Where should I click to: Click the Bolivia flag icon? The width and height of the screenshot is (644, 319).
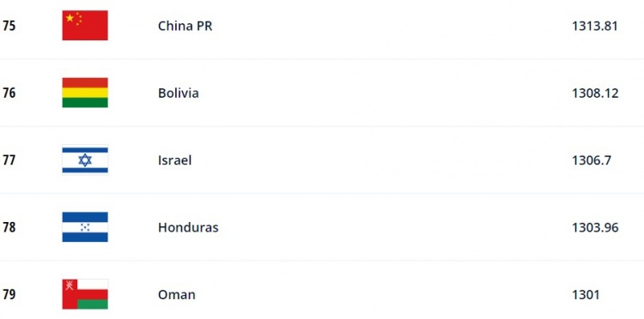pyautogui.click(x=85, y=93)
